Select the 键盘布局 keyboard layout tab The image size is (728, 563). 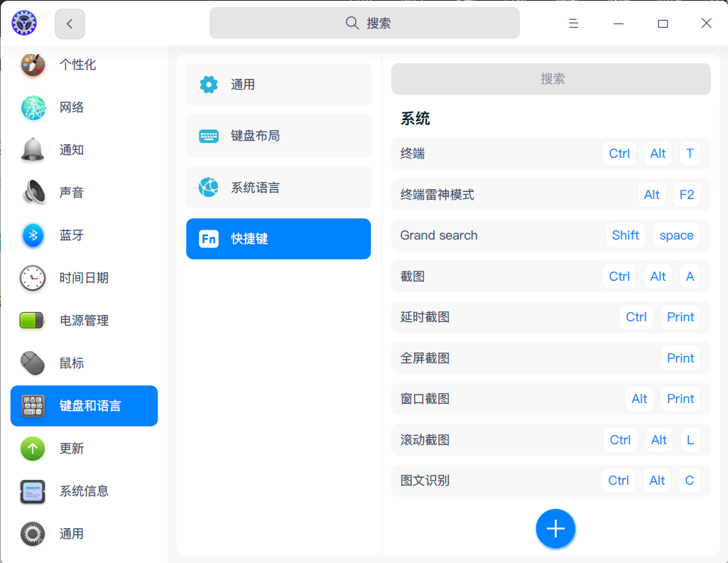tap(278, 136)
